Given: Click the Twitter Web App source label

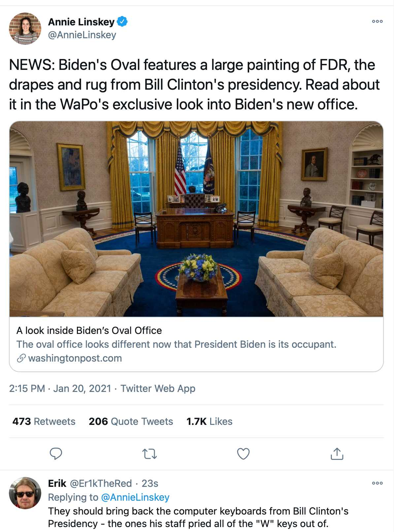Looking at the screenshot, I should coord(158,388).
